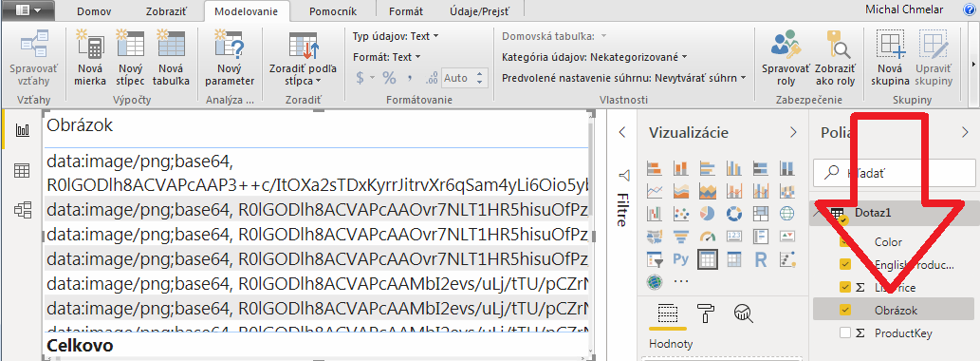980x361 pixels.
Task: Open the Zobraziť ribbon tab
Action: 165,11
